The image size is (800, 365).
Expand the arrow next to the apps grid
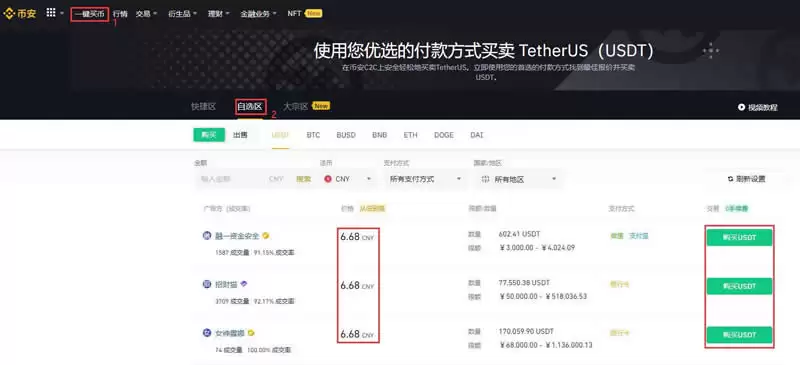[62, 14]
